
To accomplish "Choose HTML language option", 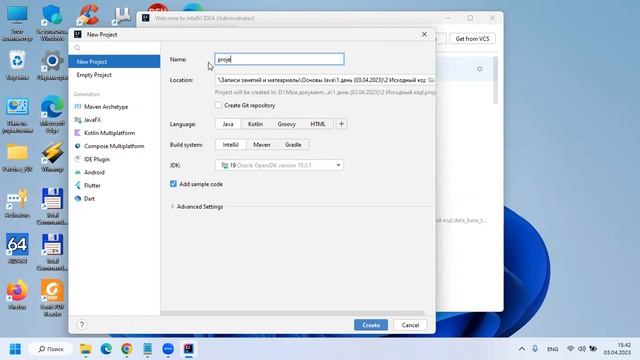I will tap(318, 124).
